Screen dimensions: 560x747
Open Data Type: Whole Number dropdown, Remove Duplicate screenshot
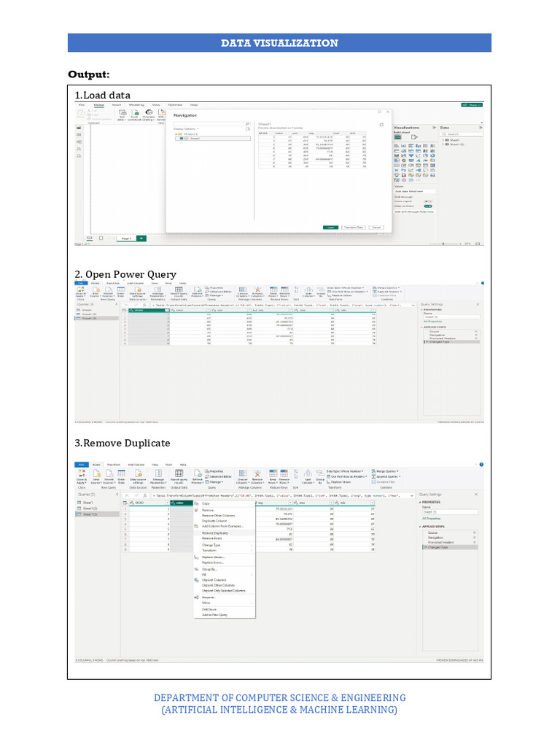(x=345, y=471)
